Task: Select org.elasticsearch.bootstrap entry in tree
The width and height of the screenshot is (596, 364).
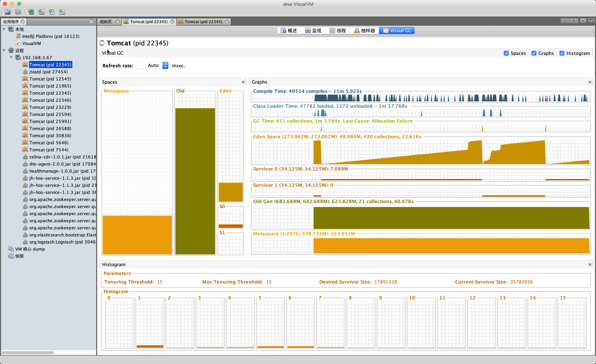Action: pos(59,235)
